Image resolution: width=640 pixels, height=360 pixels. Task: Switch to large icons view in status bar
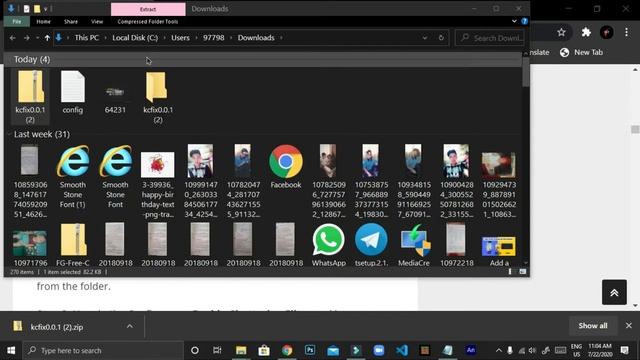point(522,272)
